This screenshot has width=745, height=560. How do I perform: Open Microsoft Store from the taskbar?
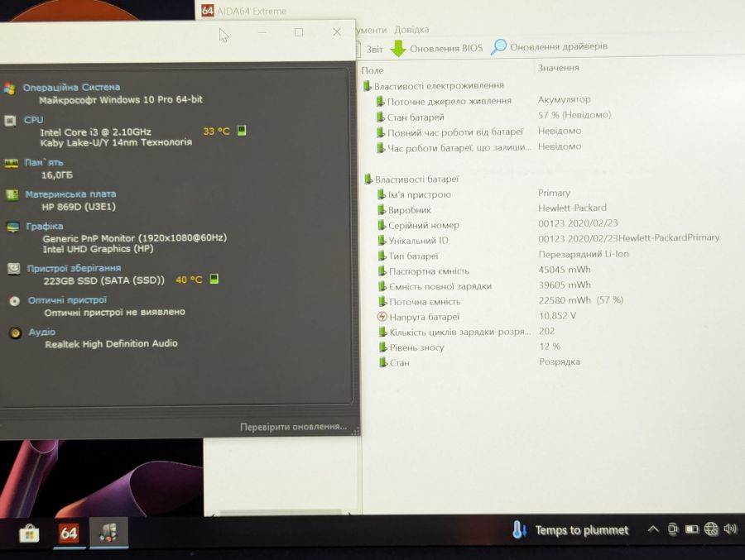(x=29, y=534)
